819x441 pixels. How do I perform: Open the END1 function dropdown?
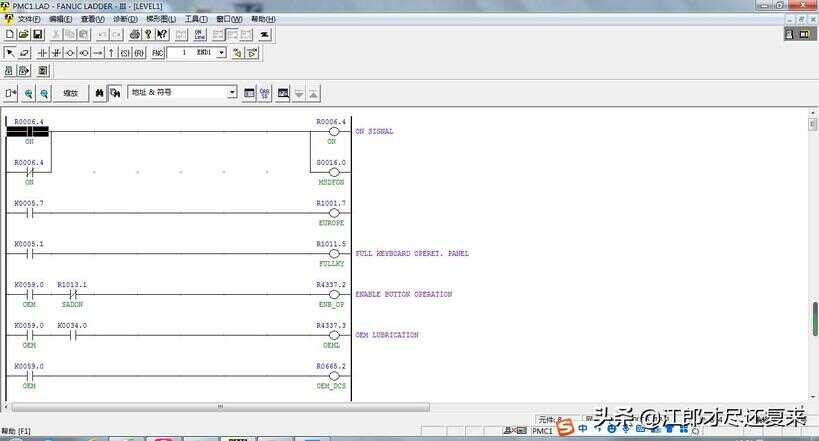pyautogui.click(x=222, y=53)
